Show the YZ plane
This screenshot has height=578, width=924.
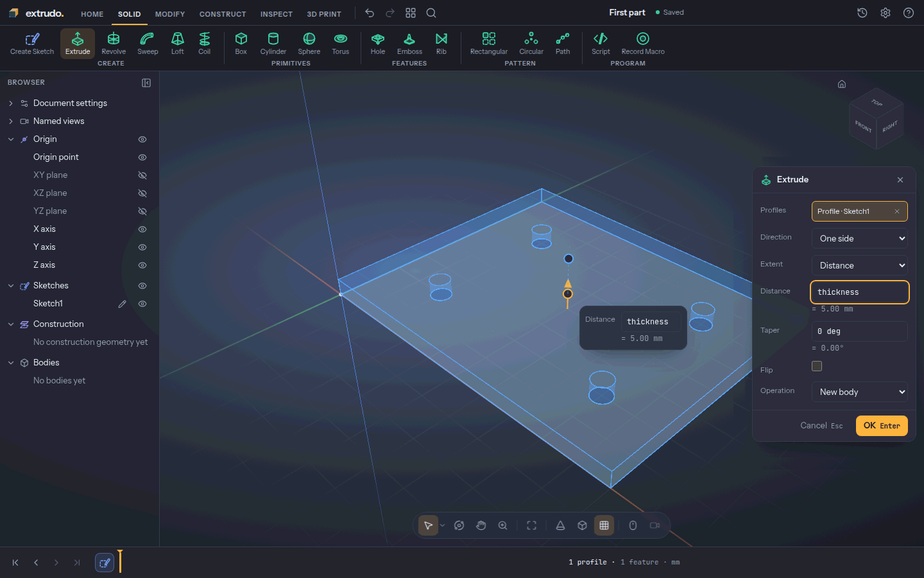point(142,211)
